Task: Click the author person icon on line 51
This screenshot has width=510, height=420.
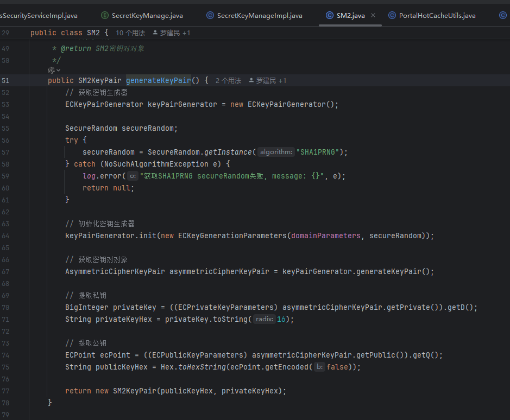Action: click(251, 81)
